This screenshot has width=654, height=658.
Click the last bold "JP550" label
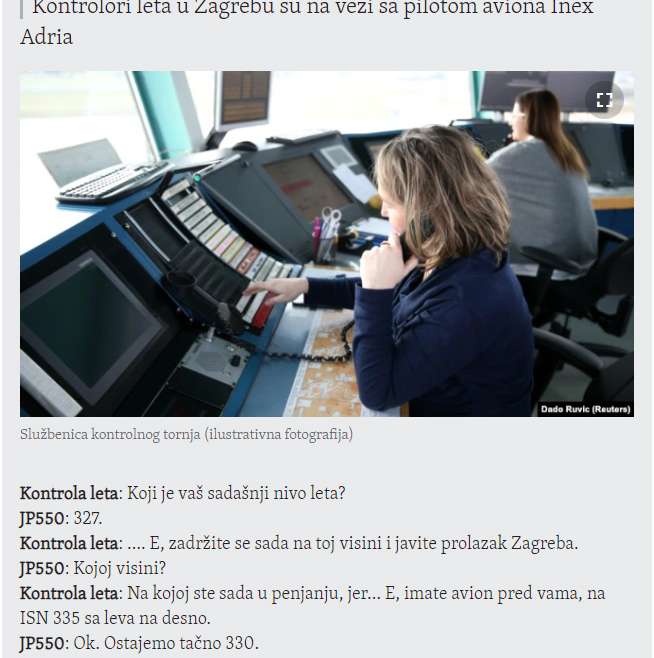coord(42,643)
